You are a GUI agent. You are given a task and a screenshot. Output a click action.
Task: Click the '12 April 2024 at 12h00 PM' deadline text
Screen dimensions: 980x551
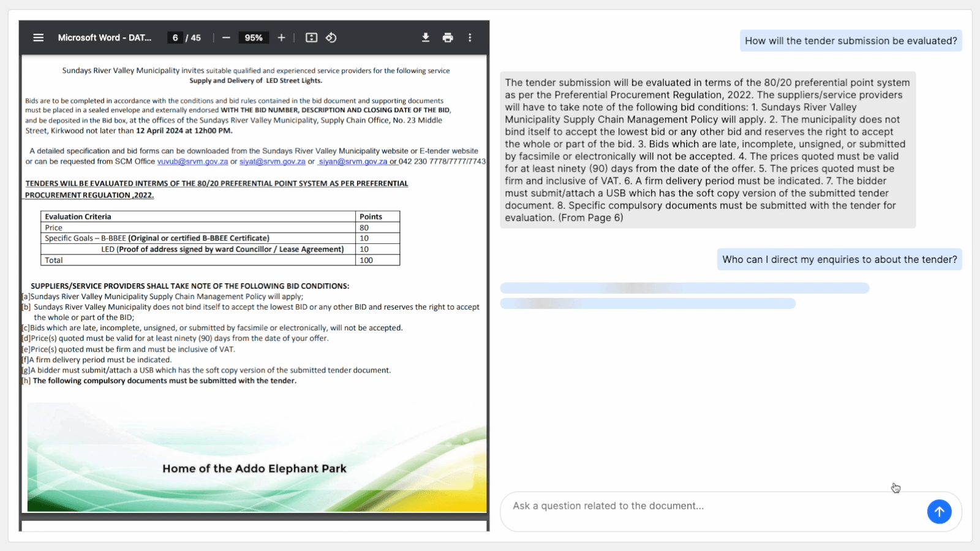tap(184, 131)
